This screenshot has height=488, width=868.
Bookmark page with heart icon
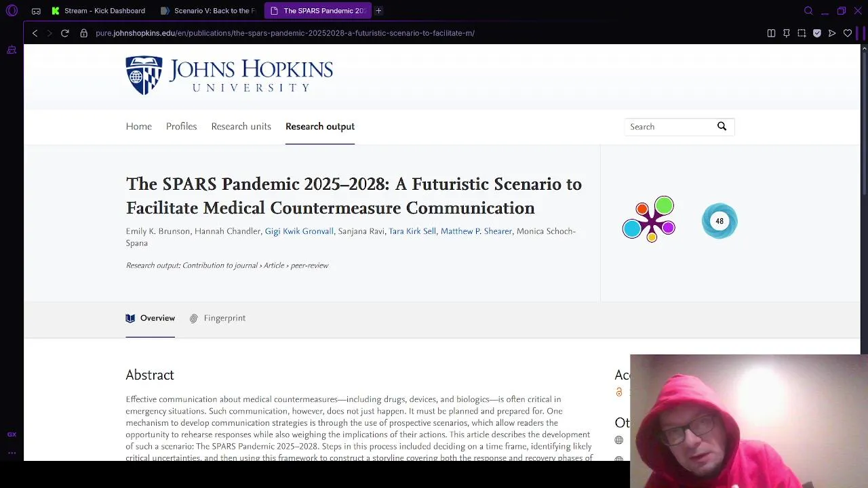(x=848, y=33)
